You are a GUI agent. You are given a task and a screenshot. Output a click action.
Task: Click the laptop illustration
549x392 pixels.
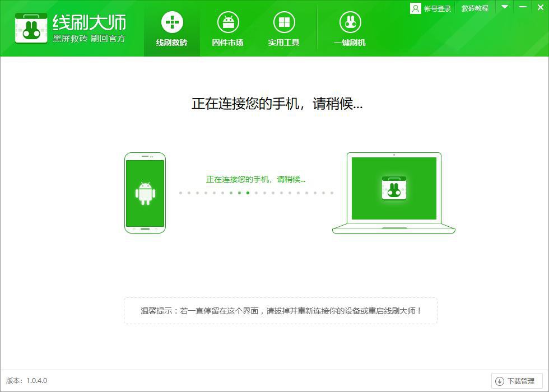(x=393, y=193)
